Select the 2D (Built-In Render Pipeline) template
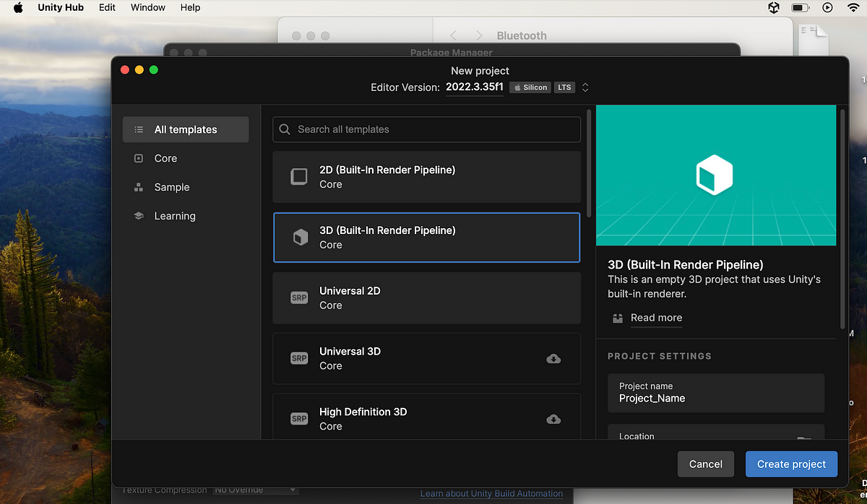This screenshot has height=504, width=867. click(426, 177)
